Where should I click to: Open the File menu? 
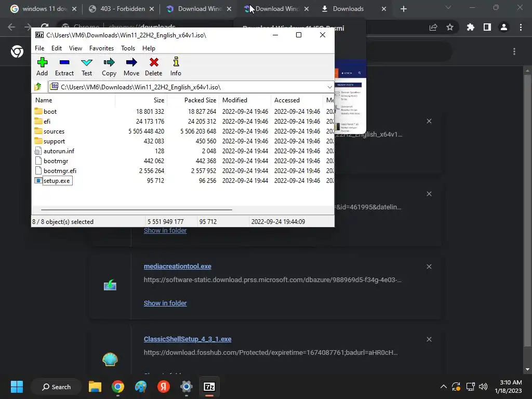(39, 48)
